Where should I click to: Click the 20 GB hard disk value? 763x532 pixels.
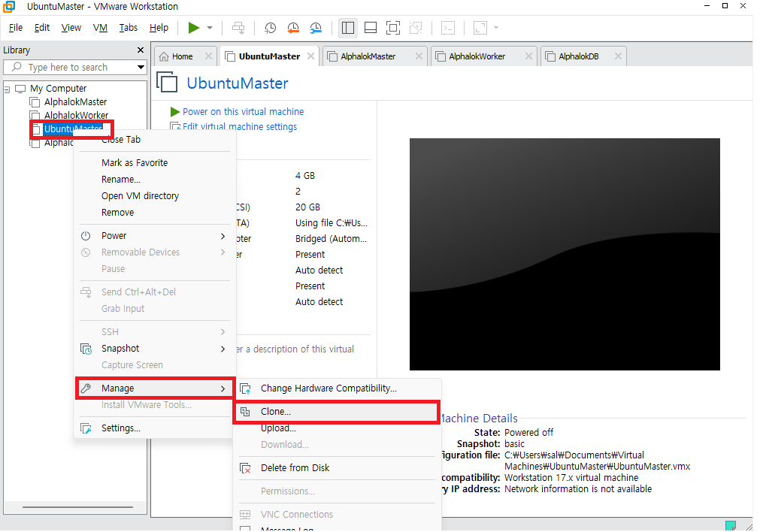pos(307,207)
